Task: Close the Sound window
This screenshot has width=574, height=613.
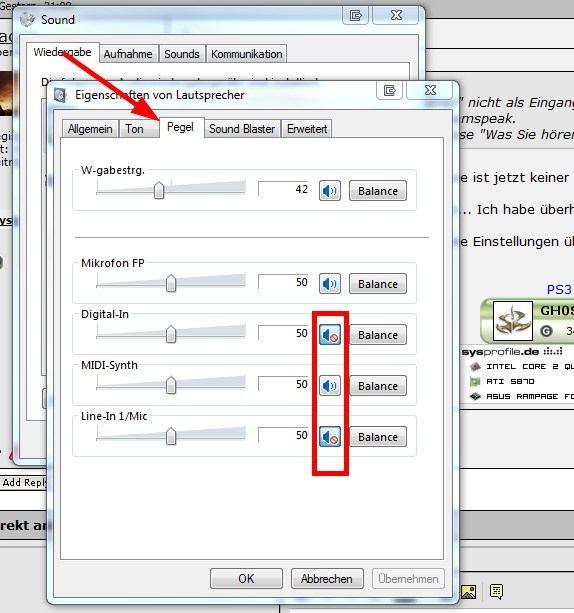Action: (396, 15)
